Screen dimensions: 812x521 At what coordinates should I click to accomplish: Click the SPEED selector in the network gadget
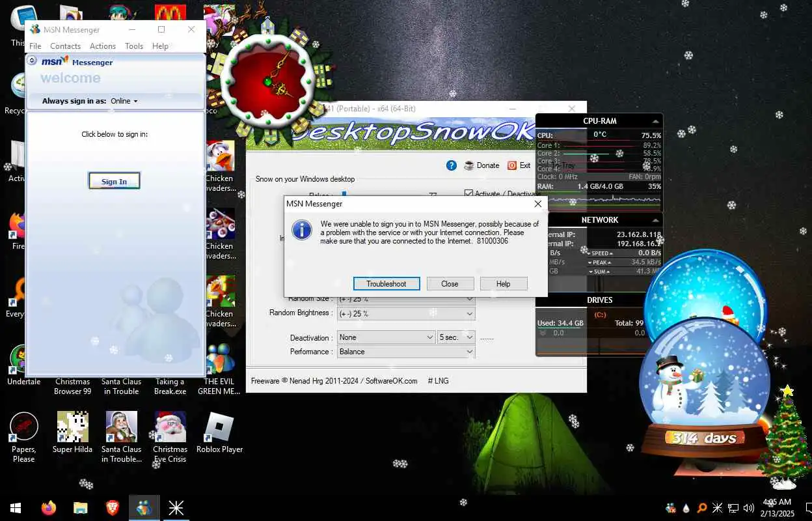tap(600, 253)
